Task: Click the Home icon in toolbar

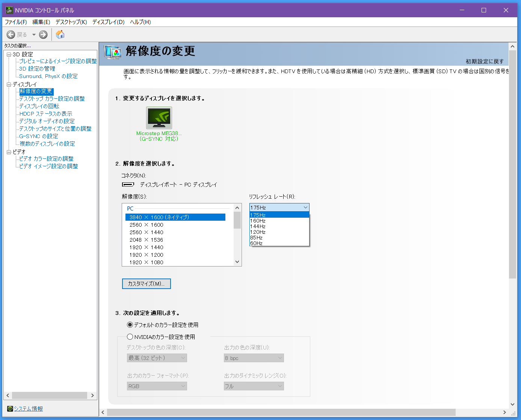Action: tap(60, 35)
